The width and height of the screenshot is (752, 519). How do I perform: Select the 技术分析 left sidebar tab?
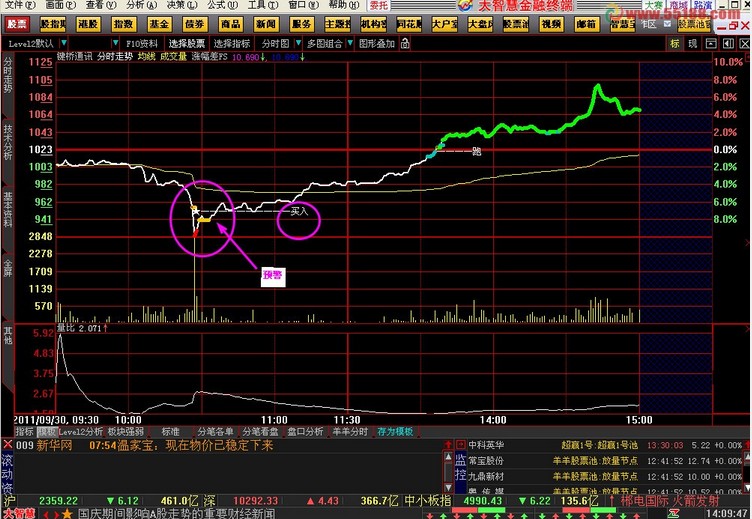[7, 141]
